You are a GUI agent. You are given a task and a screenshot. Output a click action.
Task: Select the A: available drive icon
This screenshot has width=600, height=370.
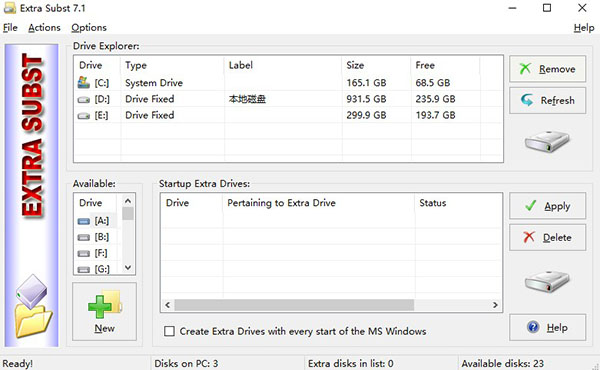coord(83,221)
